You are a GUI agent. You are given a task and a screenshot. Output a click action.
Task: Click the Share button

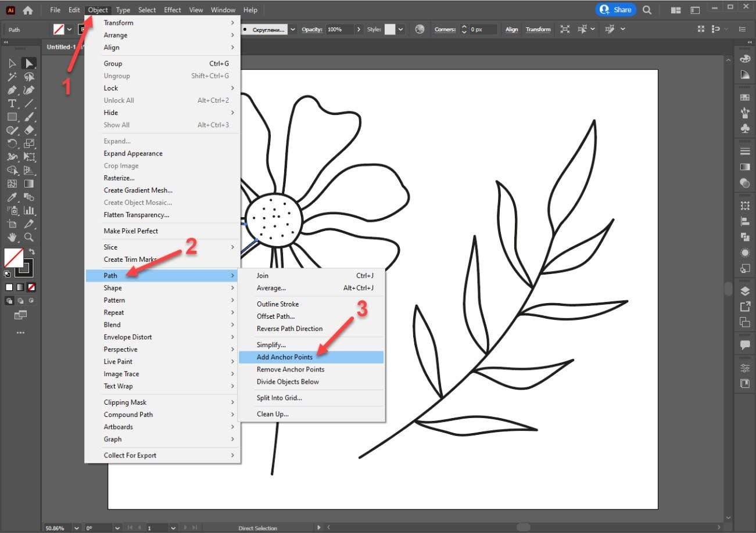coord(616,9)
